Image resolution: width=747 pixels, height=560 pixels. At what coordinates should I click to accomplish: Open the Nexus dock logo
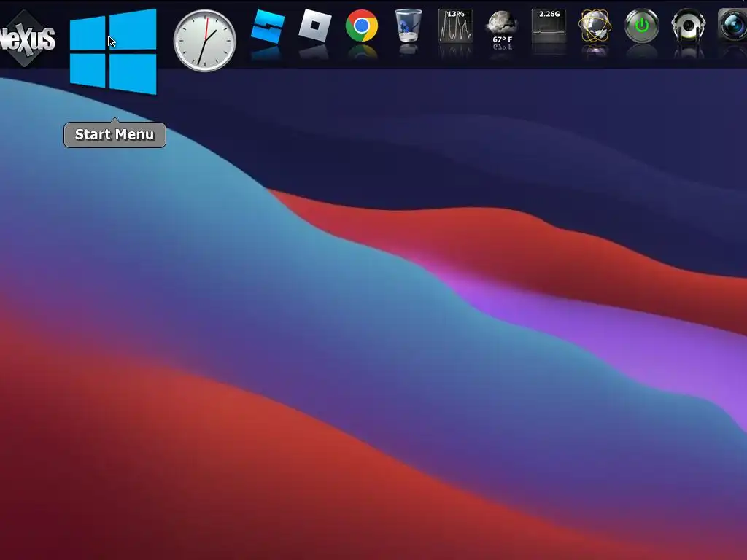(26, 39)
